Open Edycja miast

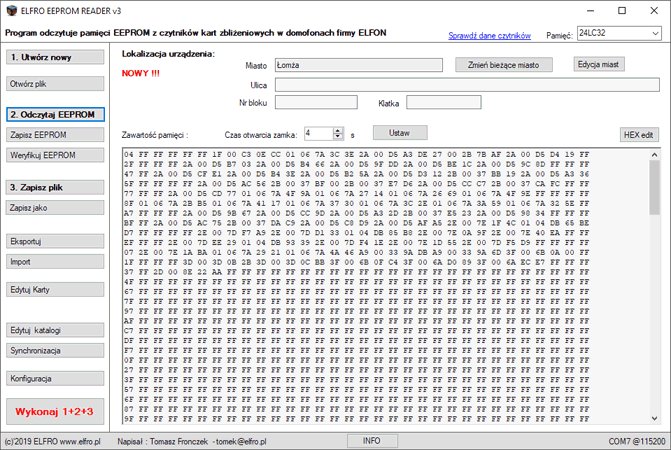(599, 64)
